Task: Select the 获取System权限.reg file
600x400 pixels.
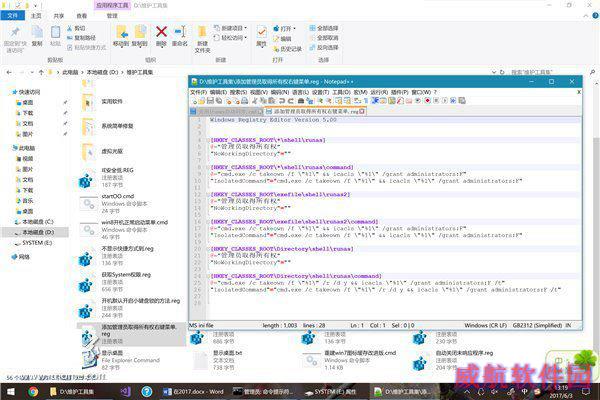Action: (x=130, y=282)
